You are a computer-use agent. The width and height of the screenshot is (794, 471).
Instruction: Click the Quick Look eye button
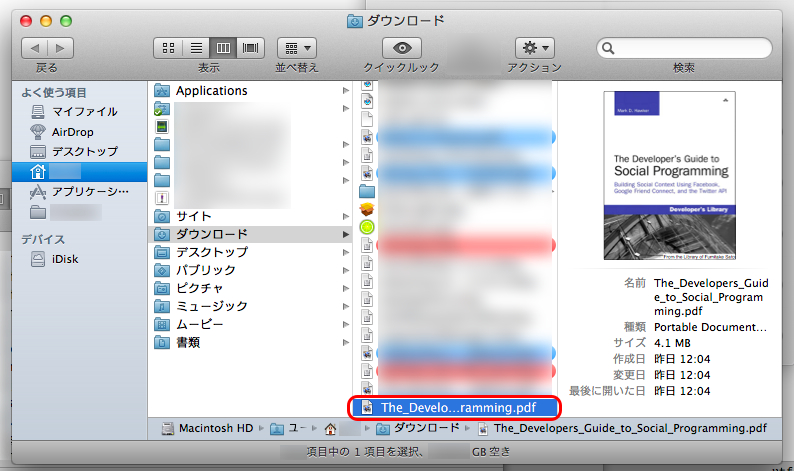pyautogui.click(x=401, y=47)
